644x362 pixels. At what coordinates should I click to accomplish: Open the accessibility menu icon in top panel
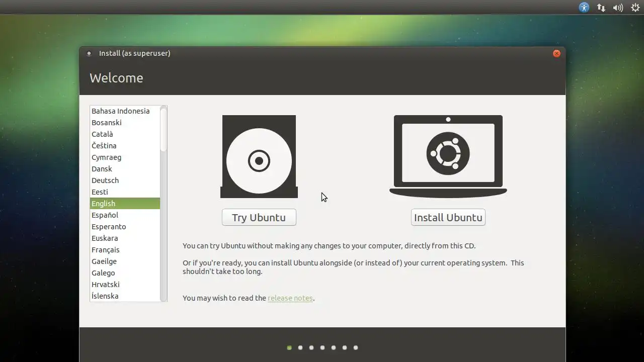coord(584,7)
